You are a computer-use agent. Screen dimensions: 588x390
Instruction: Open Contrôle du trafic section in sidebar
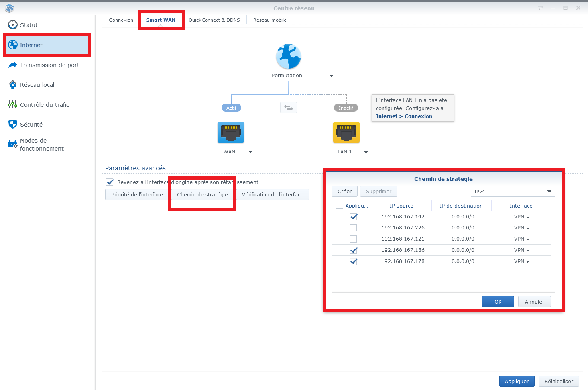tap(47, 105)
